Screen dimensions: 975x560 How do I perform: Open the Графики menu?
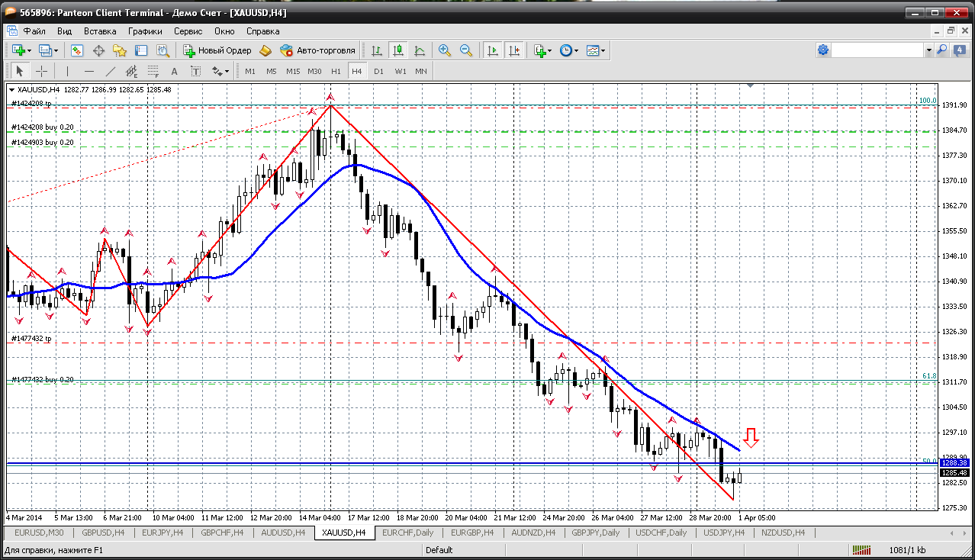(145, 31)
